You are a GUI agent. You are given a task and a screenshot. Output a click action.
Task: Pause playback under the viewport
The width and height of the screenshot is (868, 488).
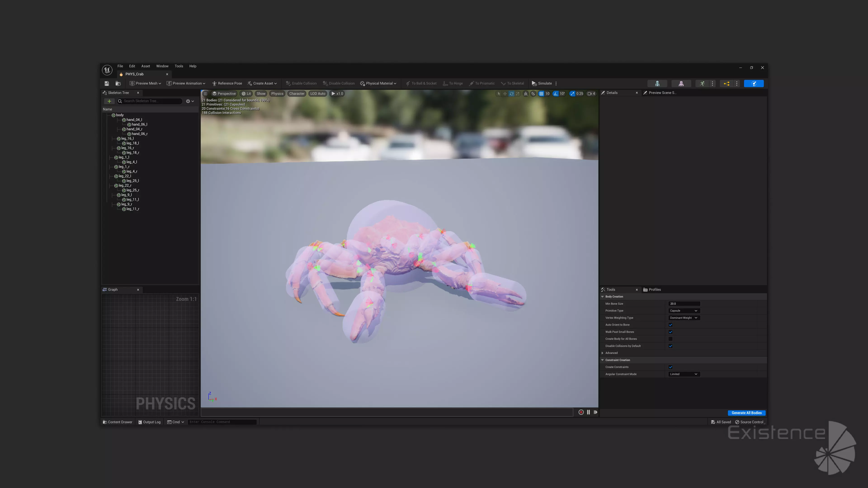click(x=588, y=412)
